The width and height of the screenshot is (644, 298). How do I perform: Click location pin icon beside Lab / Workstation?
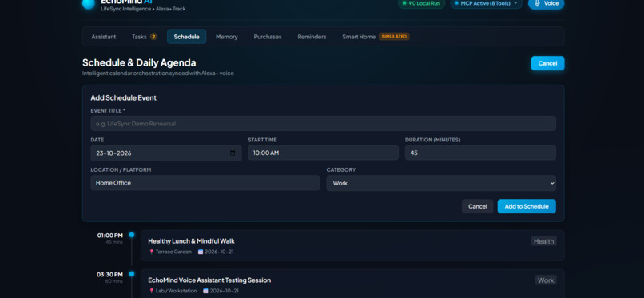pyautogui.click(x=151, y=291)
